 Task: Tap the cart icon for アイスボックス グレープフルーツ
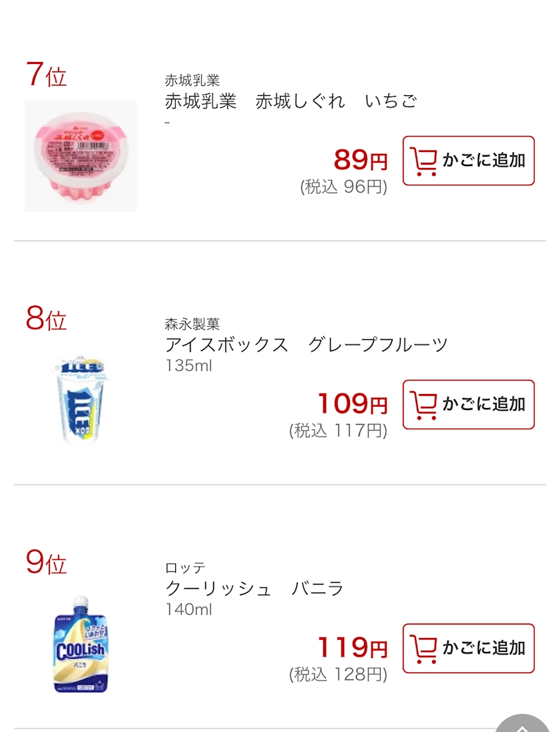click(424, 405)
